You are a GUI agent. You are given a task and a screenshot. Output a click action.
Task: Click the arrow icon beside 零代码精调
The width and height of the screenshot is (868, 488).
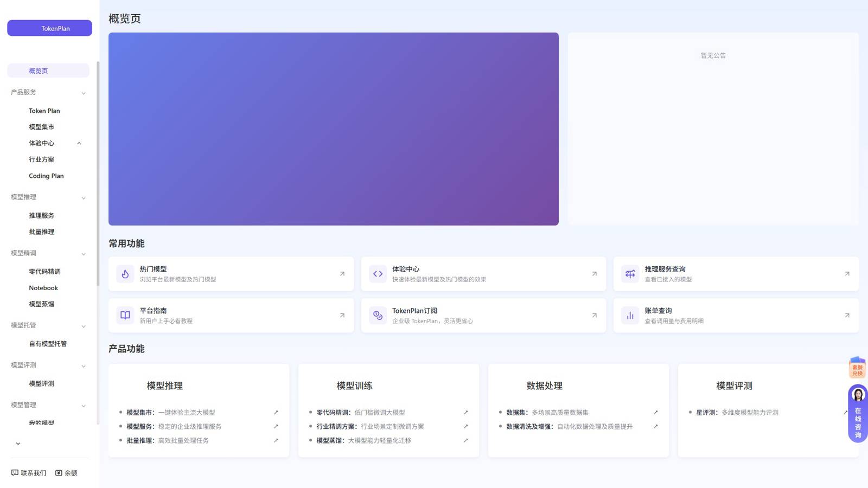tap(466, 413)
